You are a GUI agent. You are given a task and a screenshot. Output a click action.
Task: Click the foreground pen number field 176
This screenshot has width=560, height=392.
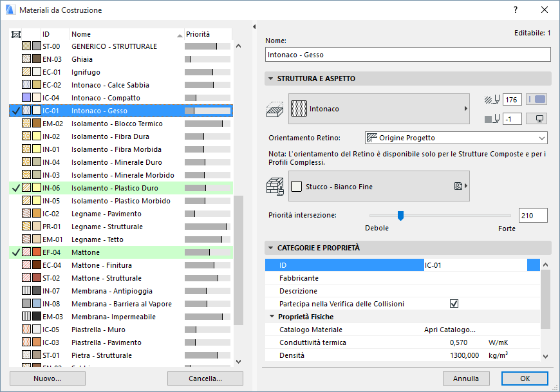pyautogui.click(x=512, y=100)
